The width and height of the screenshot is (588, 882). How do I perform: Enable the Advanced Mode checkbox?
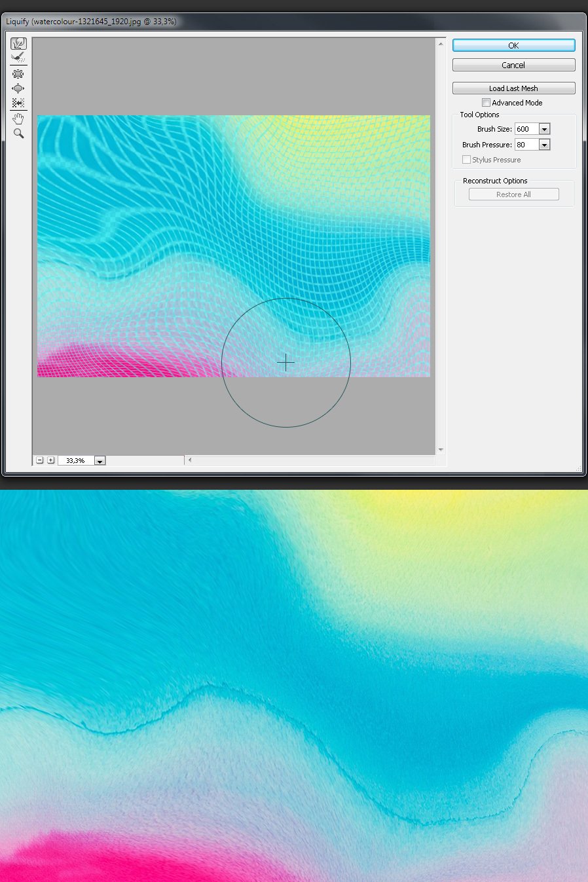[486, 103]
